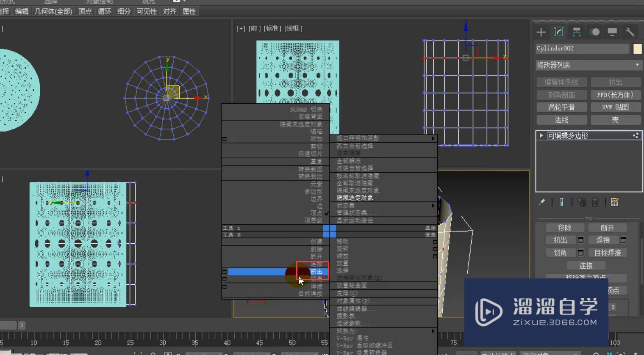
Task: Open 附加 list box in quad menu
Action: [x=225, y=139]
